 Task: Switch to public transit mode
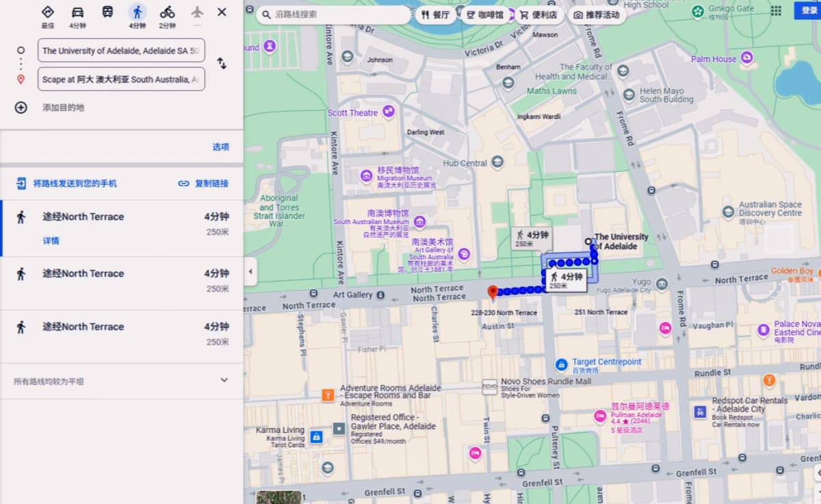(107, 12)
